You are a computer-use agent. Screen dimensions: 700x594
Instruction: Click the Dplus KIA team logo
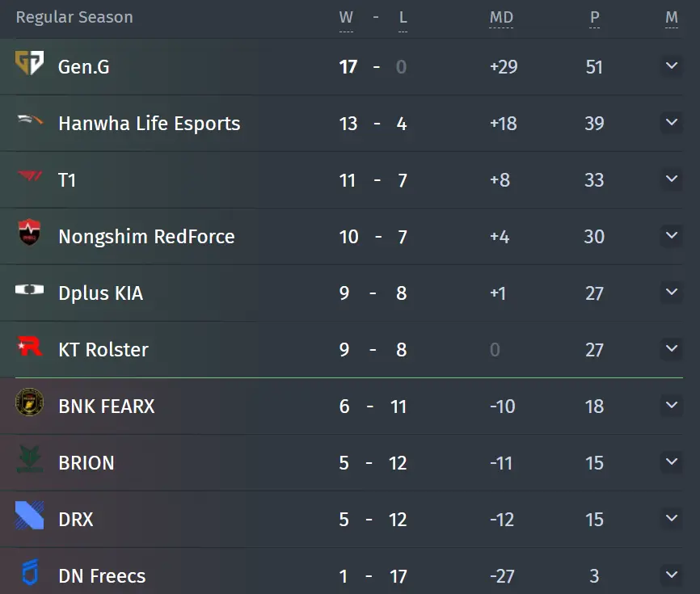(29, 289)
